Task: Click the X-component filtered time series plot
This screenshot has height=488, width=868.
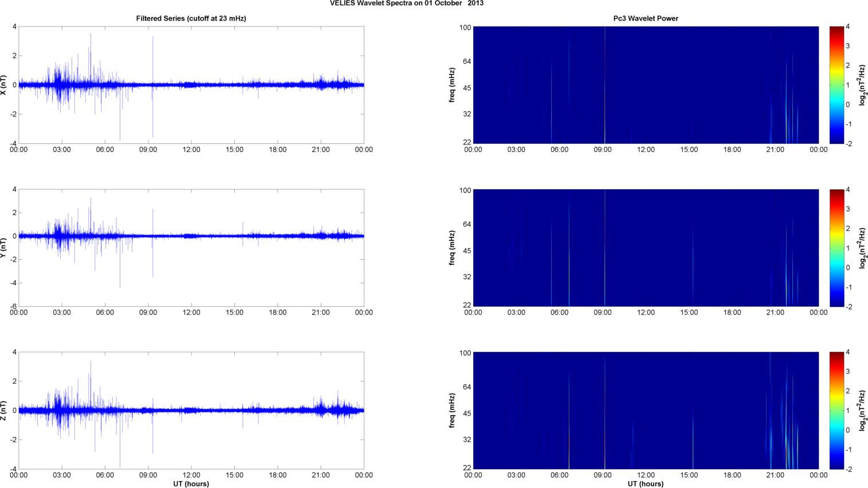Action: point(191,85)
